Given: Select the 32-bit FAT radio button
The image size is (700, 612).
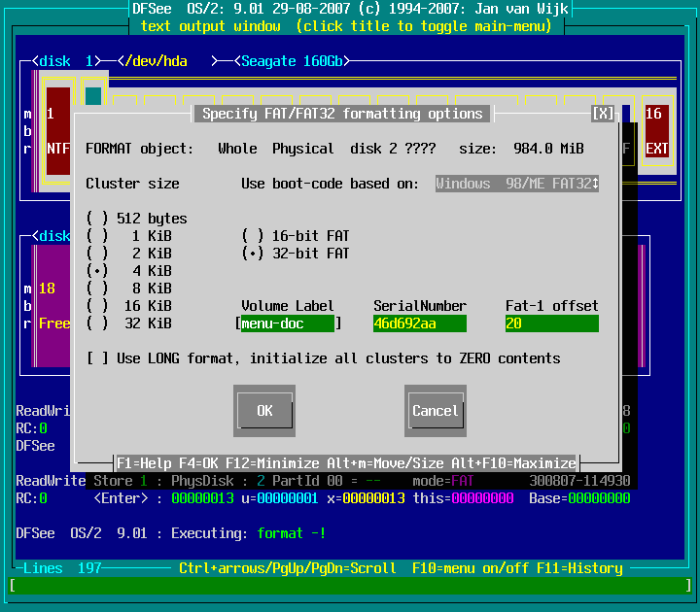Looking at the screenshot, I should point(253,254).
